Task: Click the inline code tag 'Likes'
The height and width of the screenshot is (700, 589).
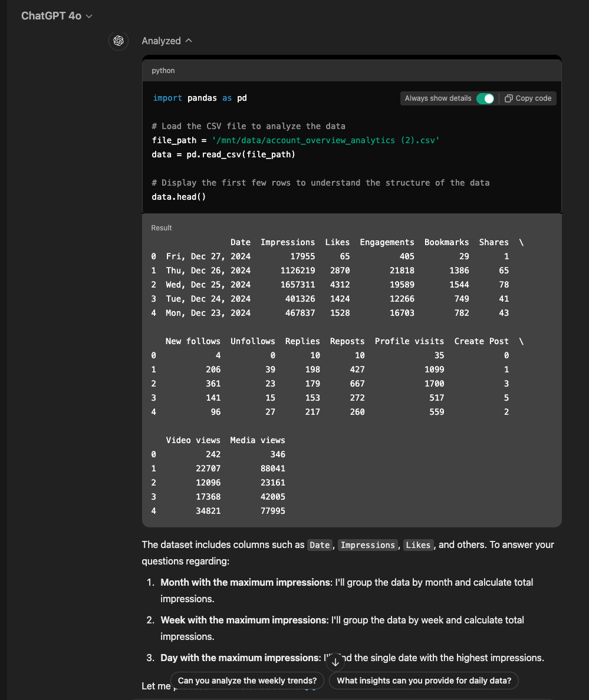Action: pyautogui.click(x=419, y=545)
